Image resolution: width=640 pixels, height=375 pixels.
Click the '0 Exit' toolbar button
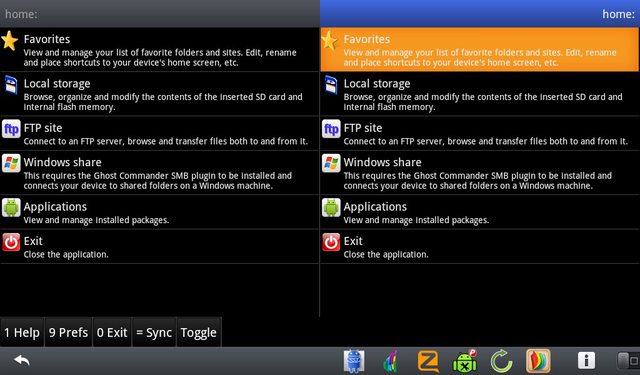tap(112, 333)
